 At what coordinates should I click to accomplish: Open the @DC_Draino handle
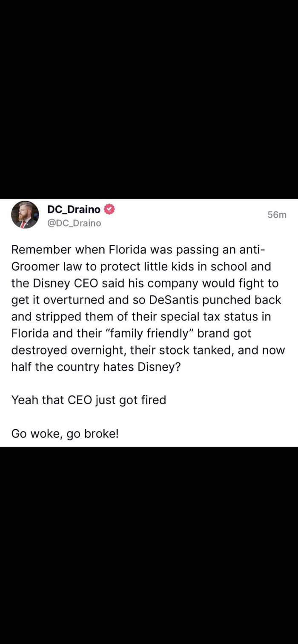74,223
